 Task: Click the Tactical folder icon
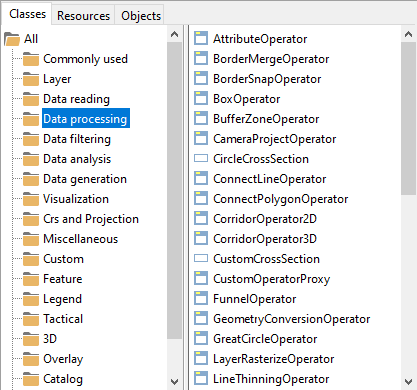pos(31,319)
